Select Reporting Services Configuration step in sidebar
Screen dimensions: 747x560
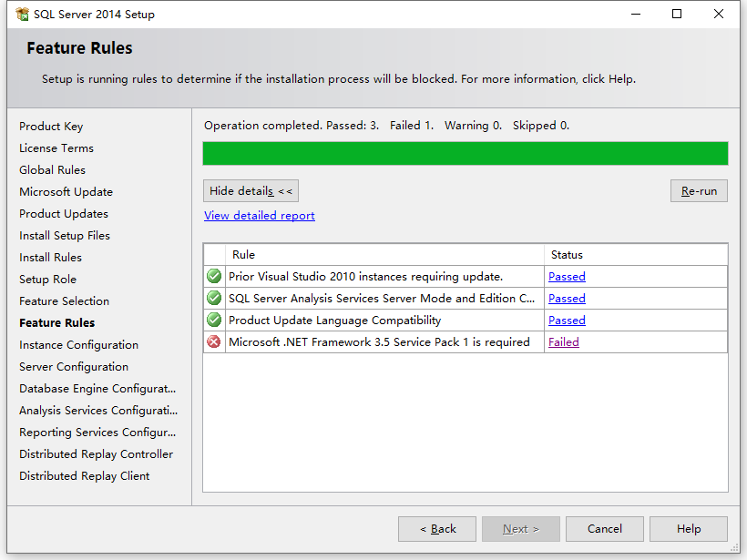click(97, 433)
